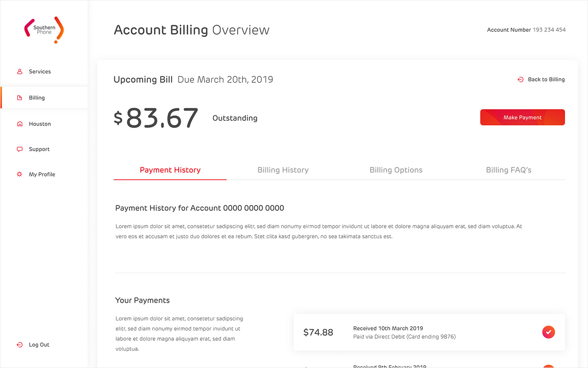Screen dimensions: 588x368
Task: Select the Billing Options tab
Action: 396,170
